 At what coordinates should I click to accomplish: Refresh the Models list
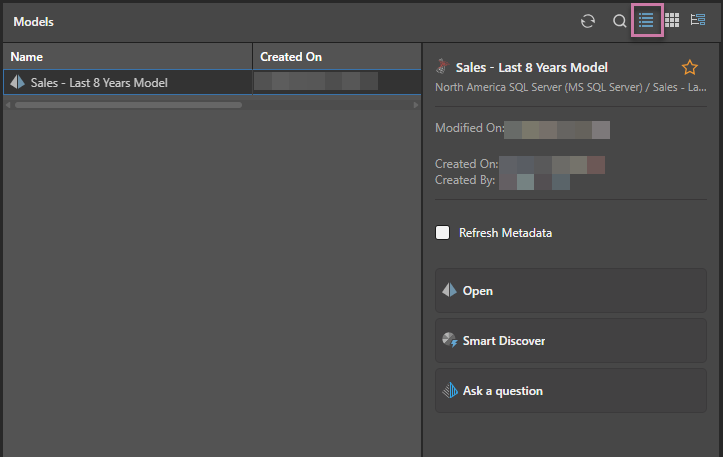click(x=588, y=21)
